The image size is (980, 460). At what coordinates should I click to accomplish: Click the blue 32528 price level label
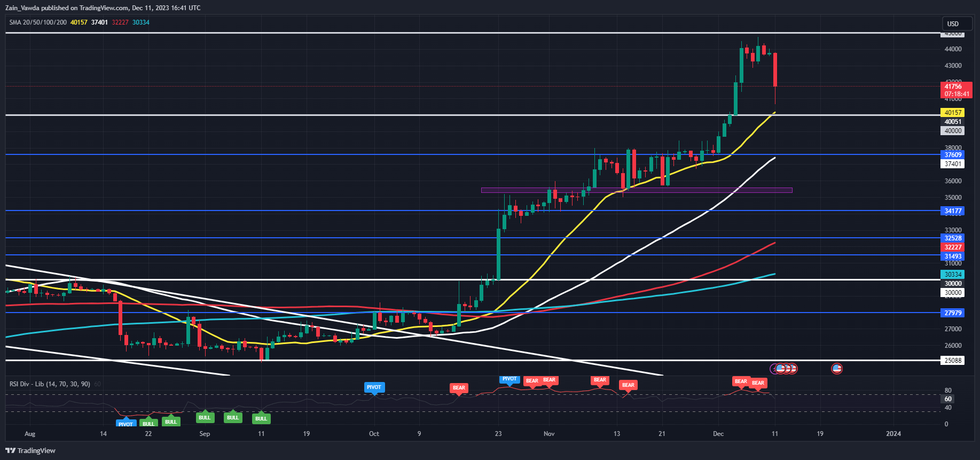click(x=953, y=238)
